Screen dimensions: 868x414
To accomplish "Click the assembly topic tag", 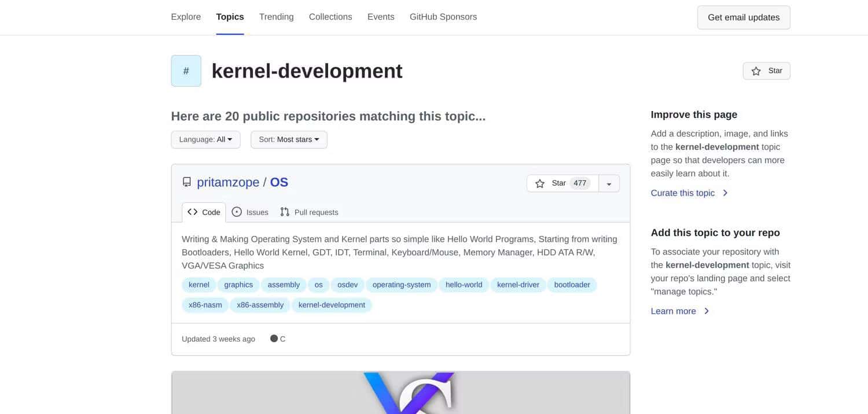I will point(284,284).
